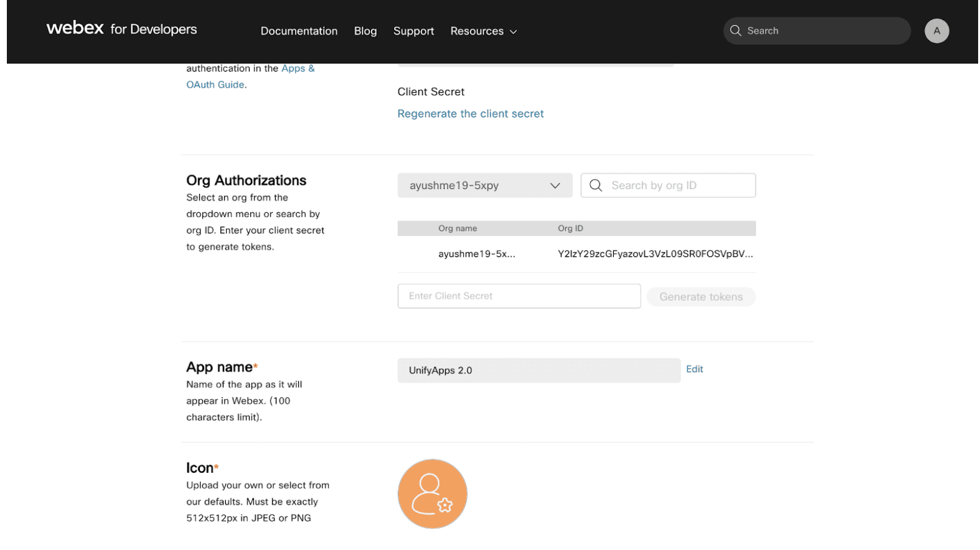Screen dimensions: 980x550
Task: Click the magnifier in the org ID search
Action: pos(596,185)
